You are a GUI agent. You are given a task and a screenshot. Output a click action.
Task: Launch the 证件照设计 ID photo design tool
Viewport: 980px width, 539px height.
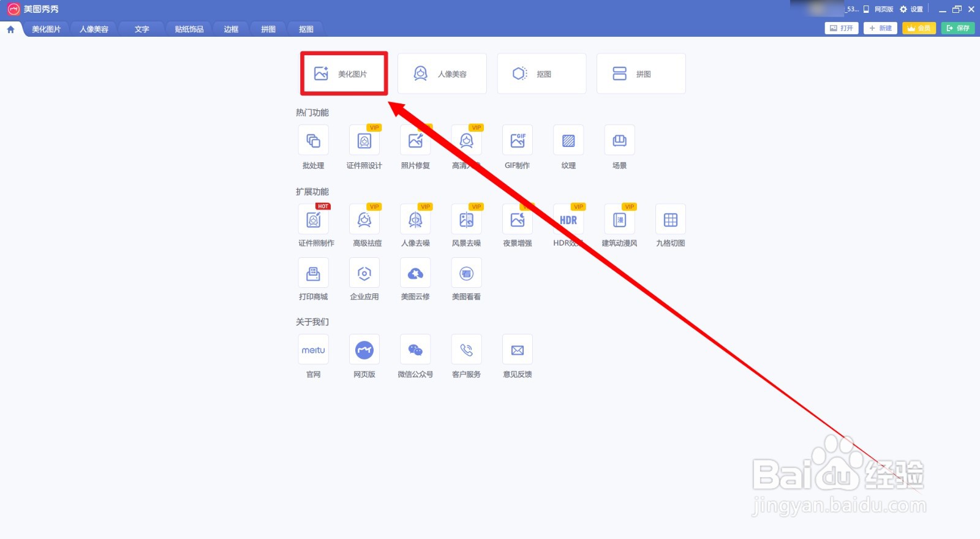point(364,141)
